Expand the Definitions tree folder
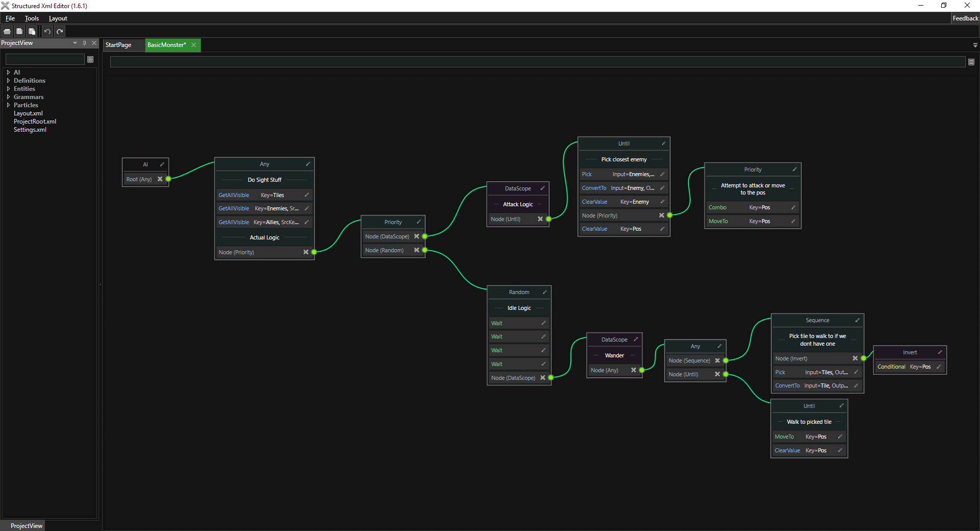 pos(8,81)
